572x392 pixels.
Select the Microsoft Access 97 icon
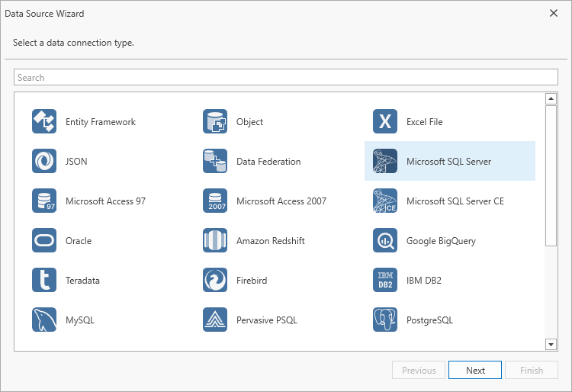click(x=44, y=201)
